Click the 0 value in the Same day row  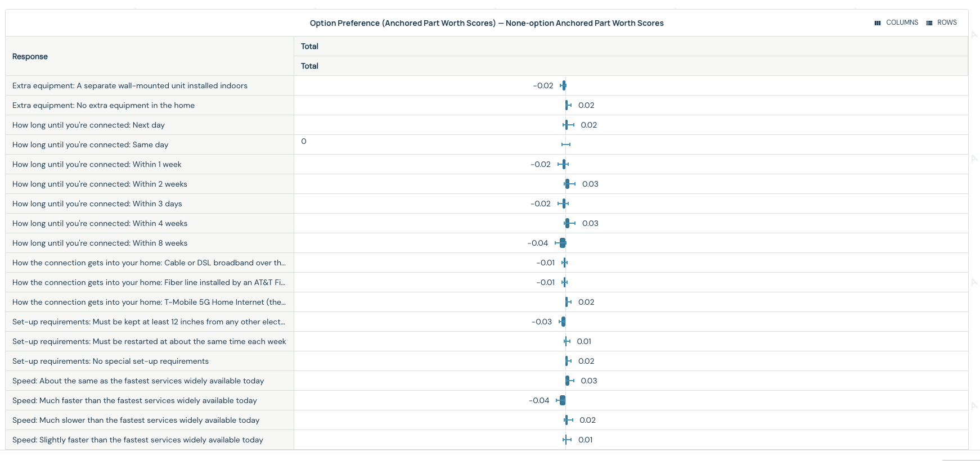coord(304,141)
